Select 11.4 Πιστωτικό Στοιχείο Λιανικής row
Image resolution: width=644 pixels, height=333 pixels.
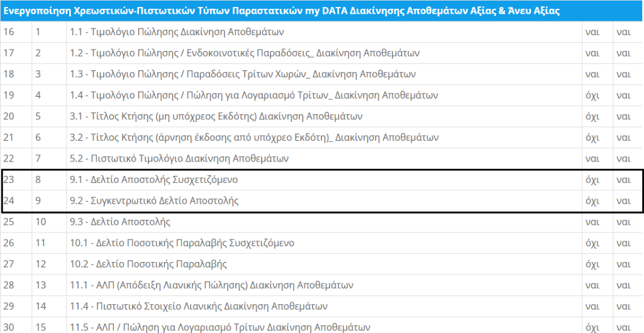pyautogui.click(x=322, y=307)
